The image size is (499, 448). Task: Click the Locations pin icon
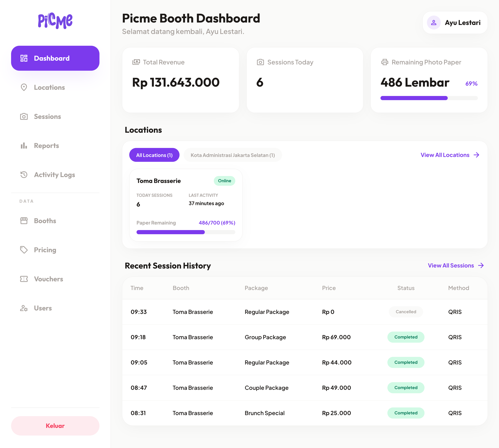pyautogui.click(x=24, y=87)
